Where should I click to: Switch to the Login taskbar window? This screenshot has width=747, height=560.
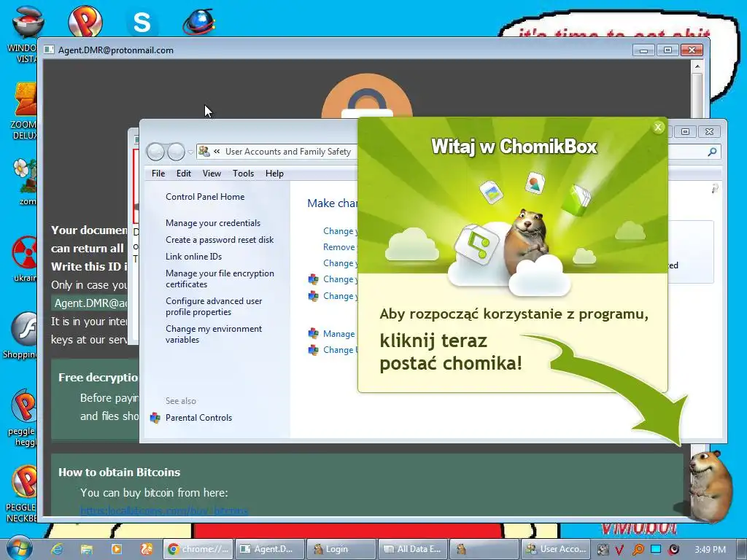[341, 549]
